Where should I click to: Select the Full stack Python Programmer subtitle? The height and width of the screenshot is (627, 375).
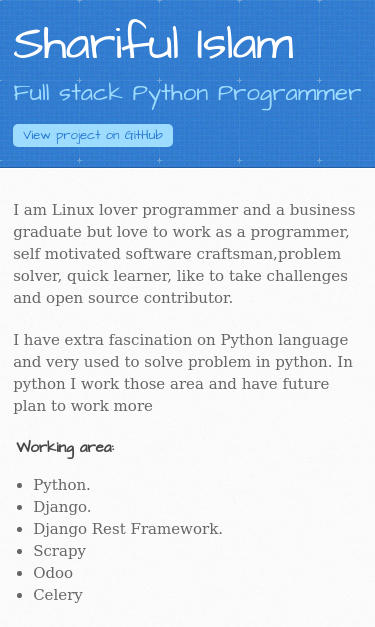point(187,95)
